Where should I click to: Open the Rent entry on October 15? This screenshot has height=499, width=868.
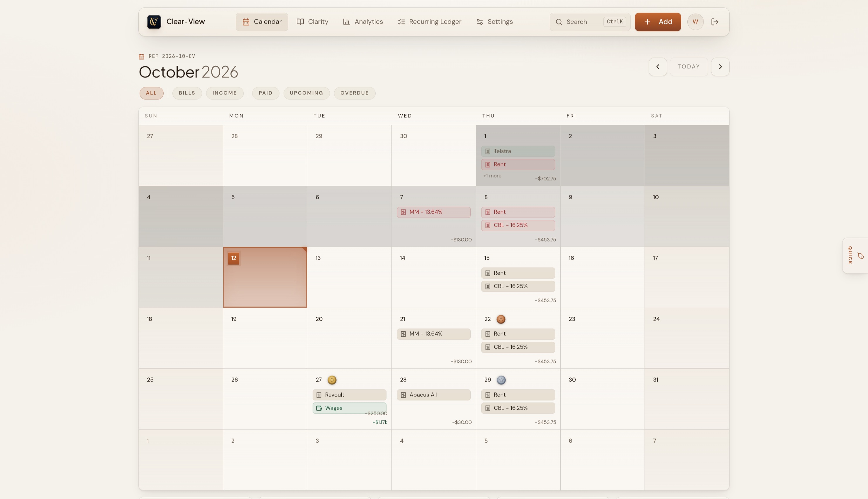pos(518,273)
